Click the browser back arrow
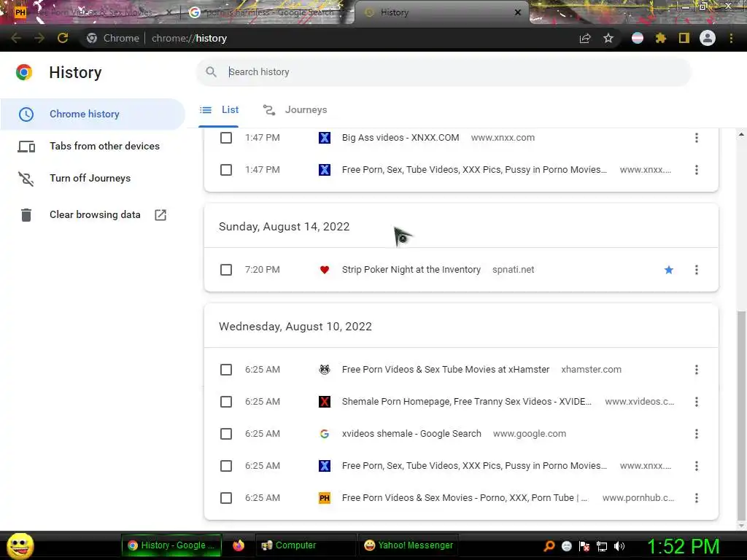This screenshot has height=560, width=747. click(x=16, y=38)
